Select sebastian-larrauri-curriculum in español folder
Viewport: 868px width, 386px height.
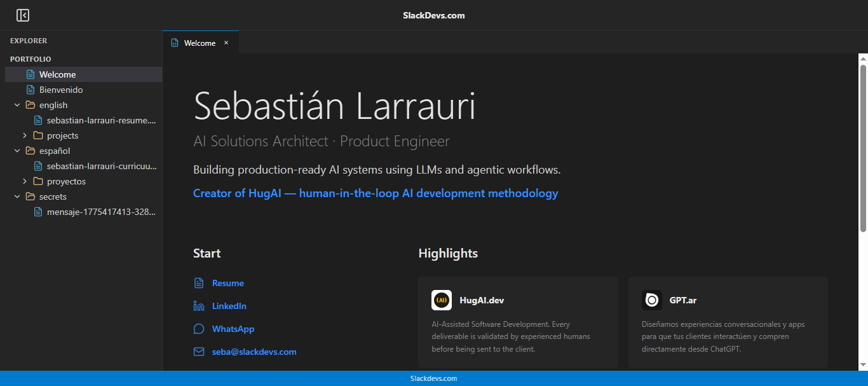pyautogui.click(x=100, y=166)
